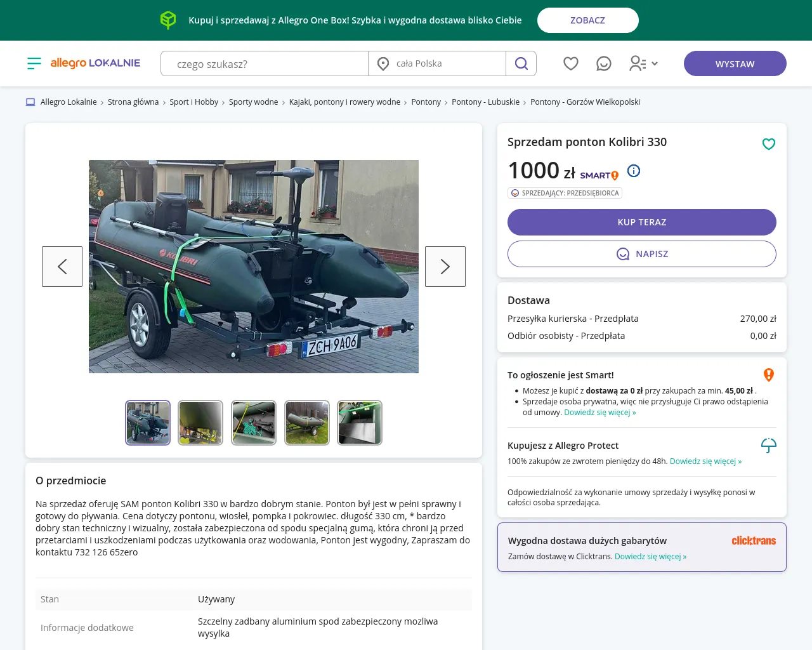Viewport: 812px width, 650px height.
Task: Go to Allegro Lokalnie breadcrumb
Action: (x=69, y=102)
